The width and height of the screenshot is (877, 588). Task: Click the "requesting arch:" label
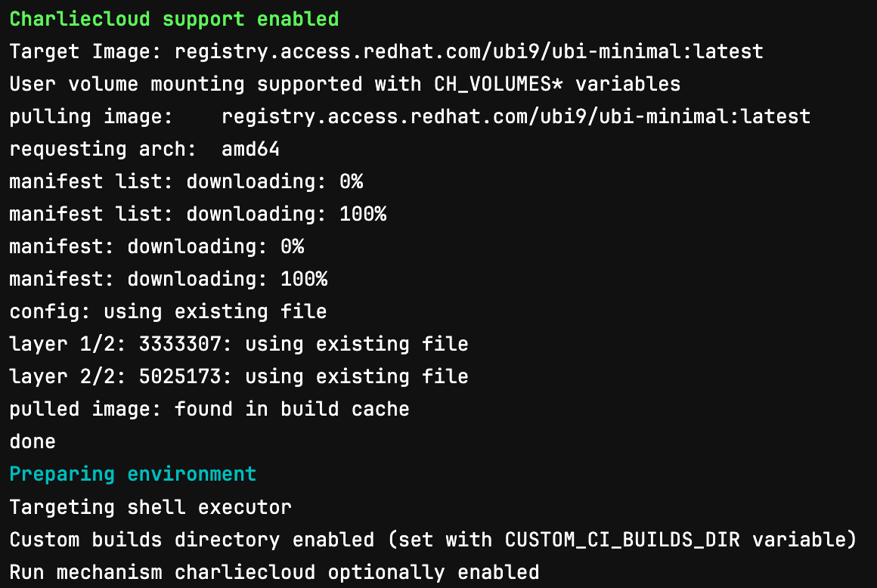(103, 149)
